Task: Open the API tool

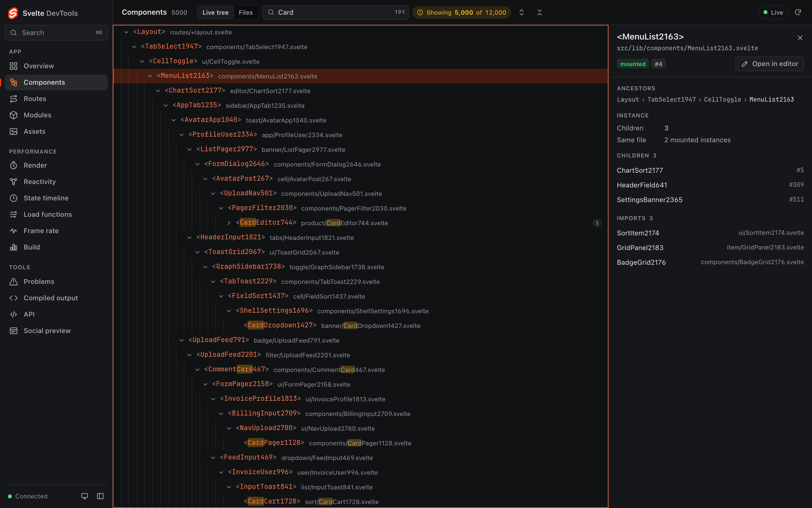Action: [56, 314]
